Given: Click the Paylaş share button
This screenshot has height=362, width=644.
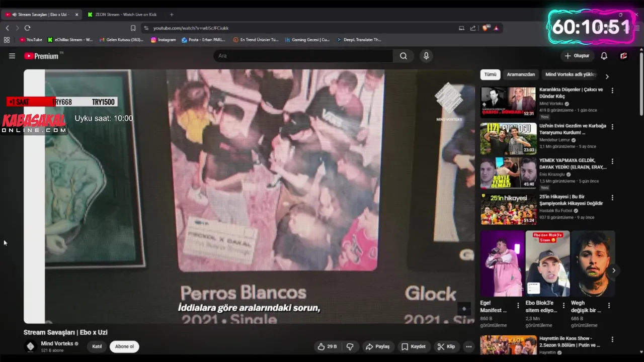Looking at the screenshot, I should (378, 346).
